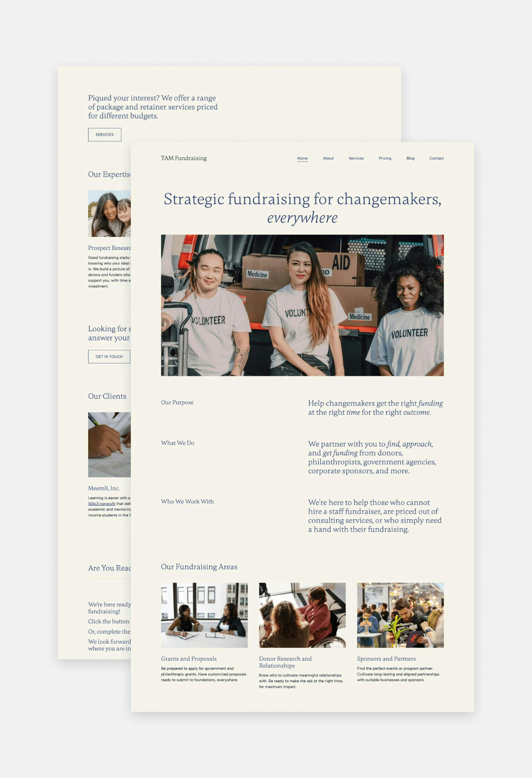Click the SERVICES button
Screen dimensions: 532x778
point(105,134)
